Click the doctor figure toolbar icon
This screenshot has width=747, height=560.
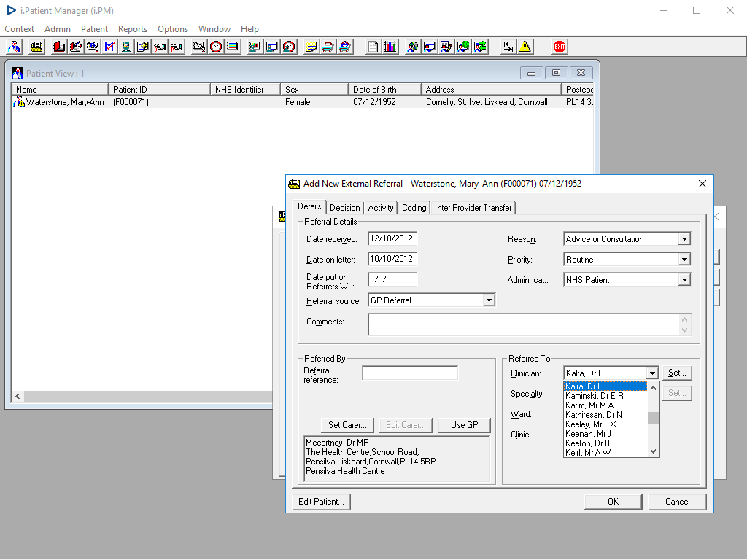15,47
